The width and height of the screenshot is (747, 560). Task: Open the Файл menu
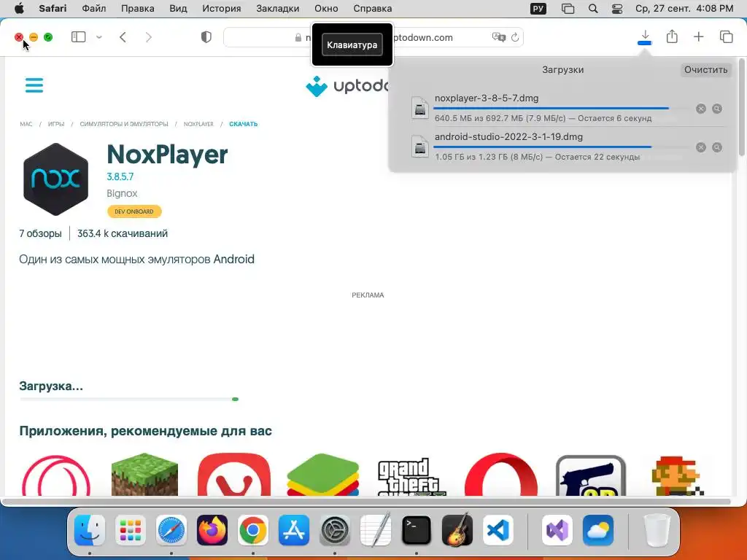[94, 9]
